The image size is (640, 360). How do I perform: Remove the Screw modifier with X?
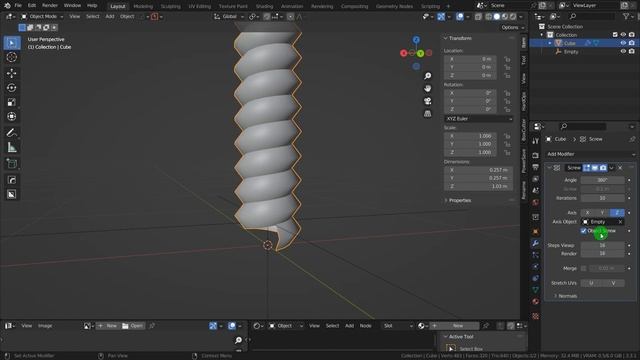point(620,168)
